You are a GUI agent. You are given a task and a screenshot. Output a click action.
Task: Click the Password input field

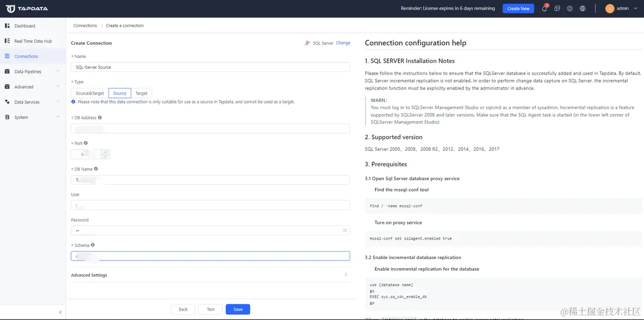point(210,230)
